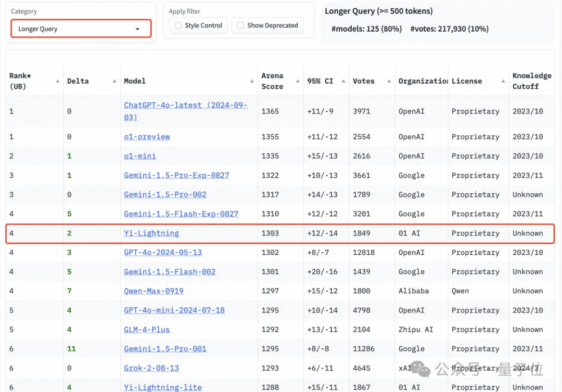Viewport: 562px width, 392px height.
Task: Open the o1-mini model link
Action: click(140, 156)
